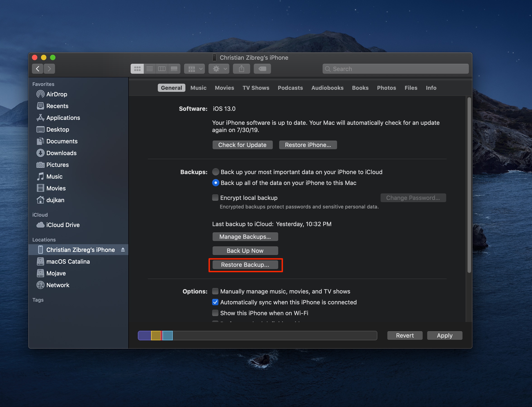The width and height of the screenshot is (532, 407).
Task: Open the Movies folder in sidebar
Action: [78, 188]
